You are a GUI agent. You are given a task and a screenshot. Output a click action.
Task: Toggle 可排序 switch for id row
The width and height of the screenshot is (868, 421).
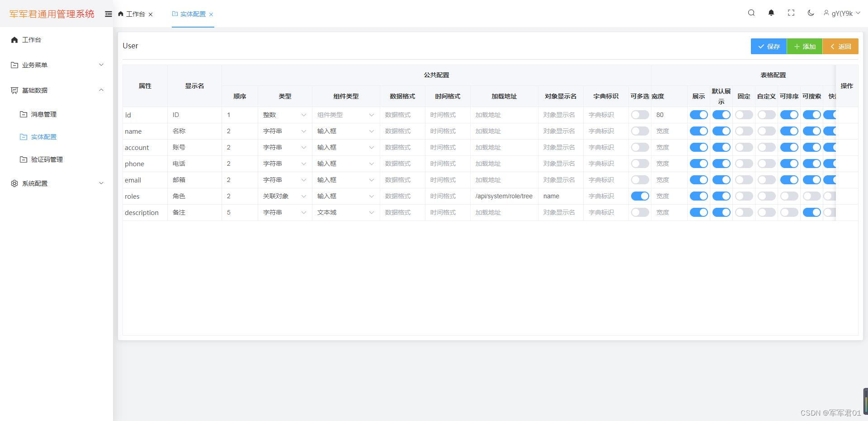(789, 115)
